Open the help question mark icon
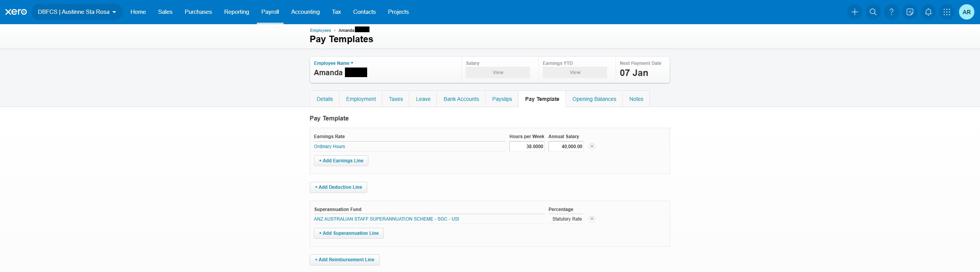Image resolution: width=980 pixels, height=272 pixels. pos(891,12)
